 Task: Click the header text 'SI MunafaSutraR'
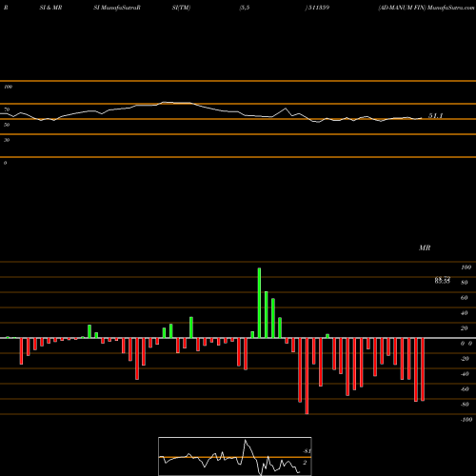tap(117, 8)
